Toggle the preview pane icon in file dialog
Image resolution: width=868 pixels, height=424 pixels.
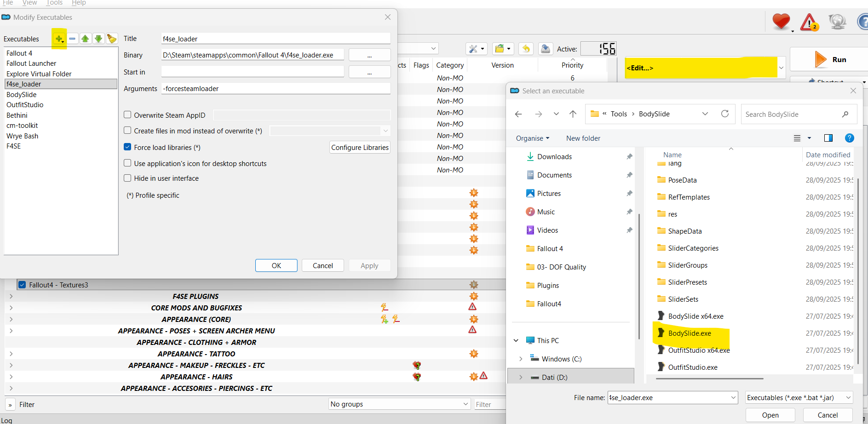[x=828, y=138]
